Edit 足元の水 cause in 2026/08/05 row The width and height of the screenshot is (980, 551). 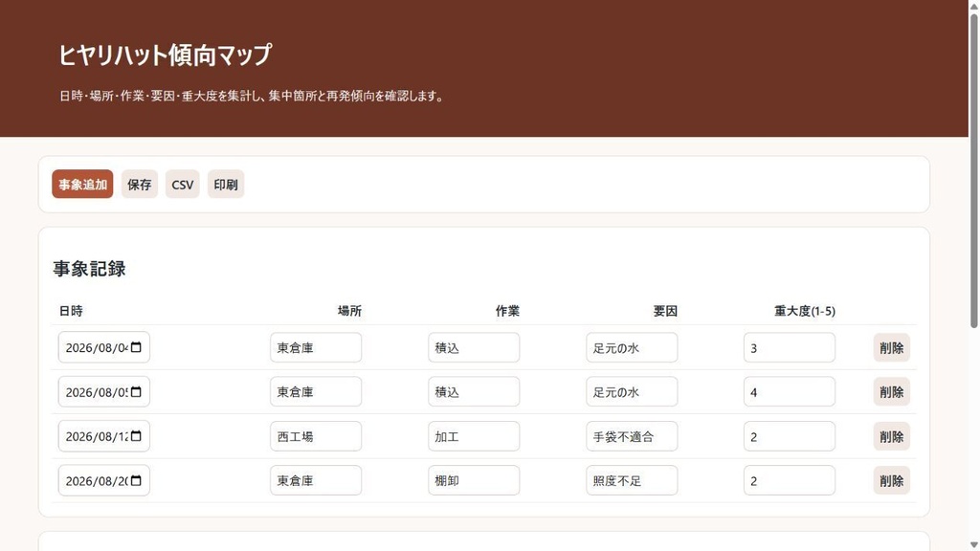tap(632, 391)
